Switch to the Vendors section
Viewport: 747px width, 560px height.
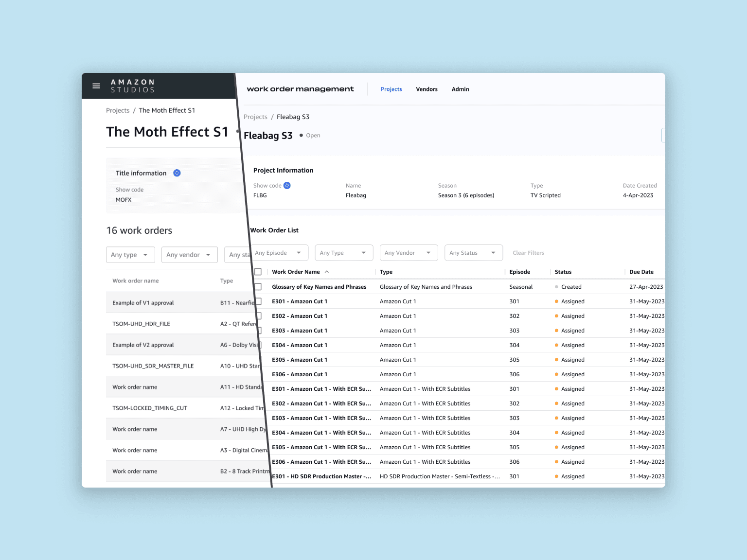click(x=427, y=89)
